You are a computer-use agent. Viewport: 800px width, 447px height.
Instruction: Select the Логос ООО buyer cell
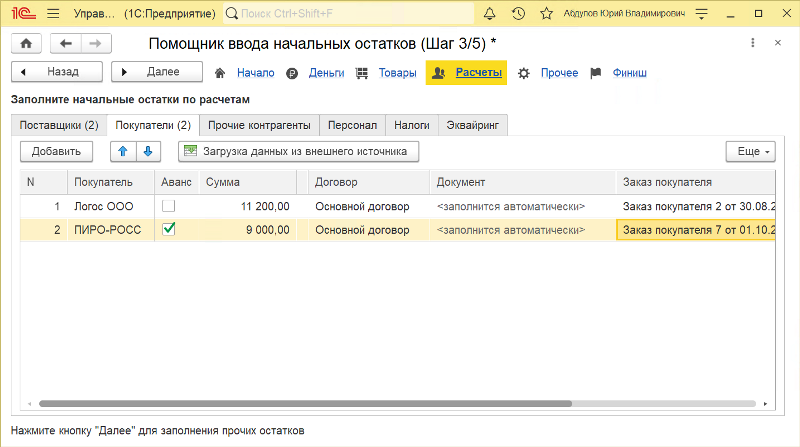[x=111, y=206]
